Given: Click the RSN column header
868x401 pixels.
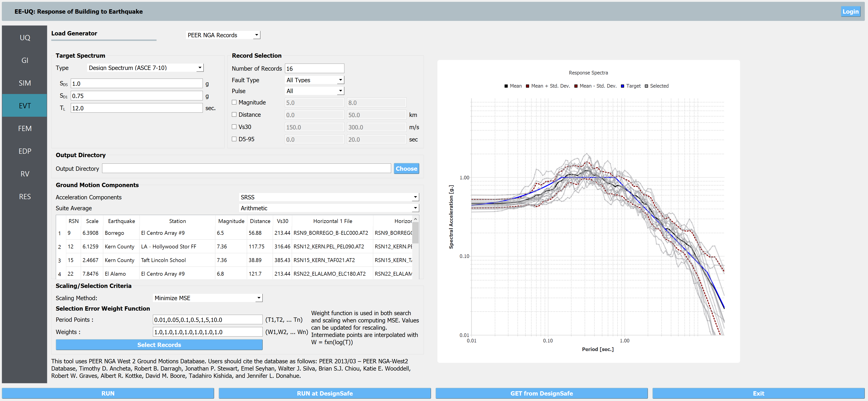Looking at the screenshot, I should 74,221.
